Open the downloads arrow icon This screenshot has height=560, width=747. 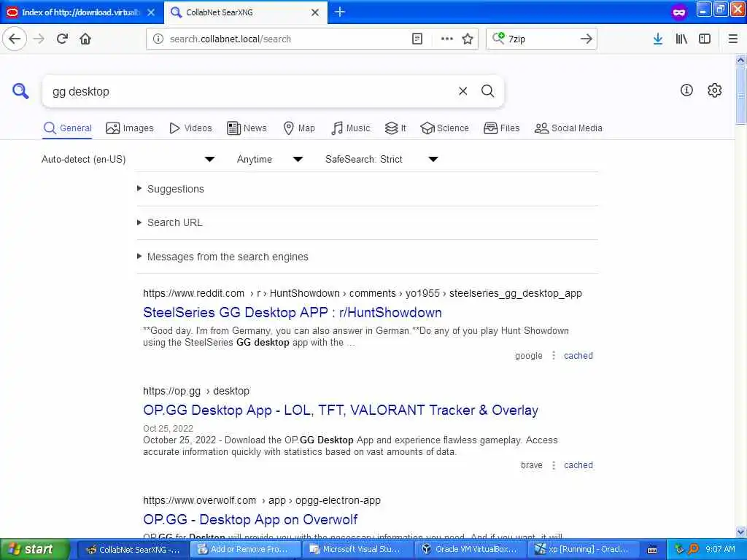click(658, 39)
